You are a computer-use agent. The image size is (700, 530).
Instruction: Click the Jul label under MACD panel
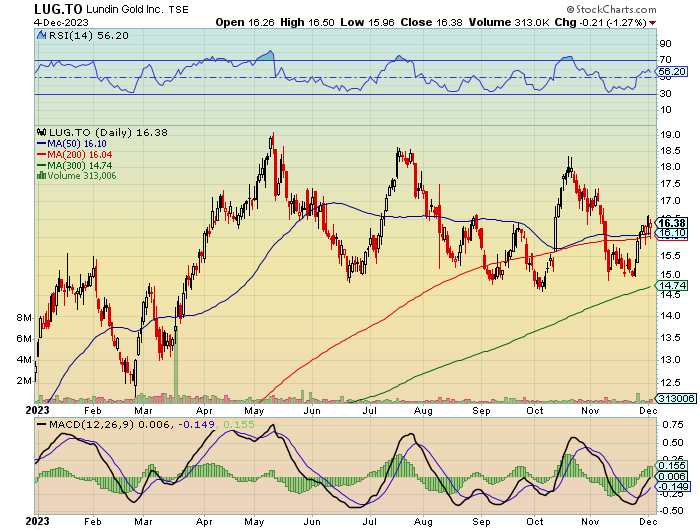click(x=371, y=522)
